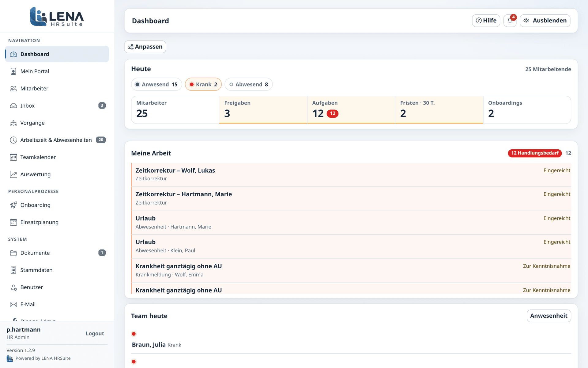Hide dashboard via Ausblenden eye button
The height and width of the screenshot is (368, 588).
click(x=545, y=21)
